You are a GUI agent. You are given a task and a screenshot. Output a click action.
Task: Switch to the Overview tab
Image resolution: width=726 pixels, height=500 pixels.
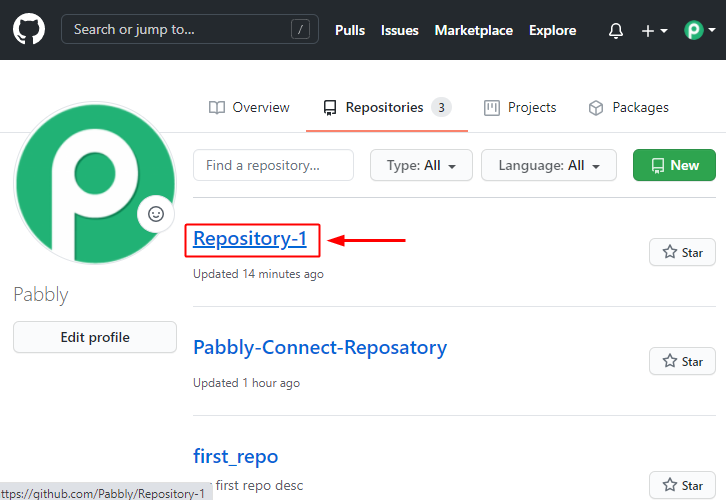pos(249,107)
